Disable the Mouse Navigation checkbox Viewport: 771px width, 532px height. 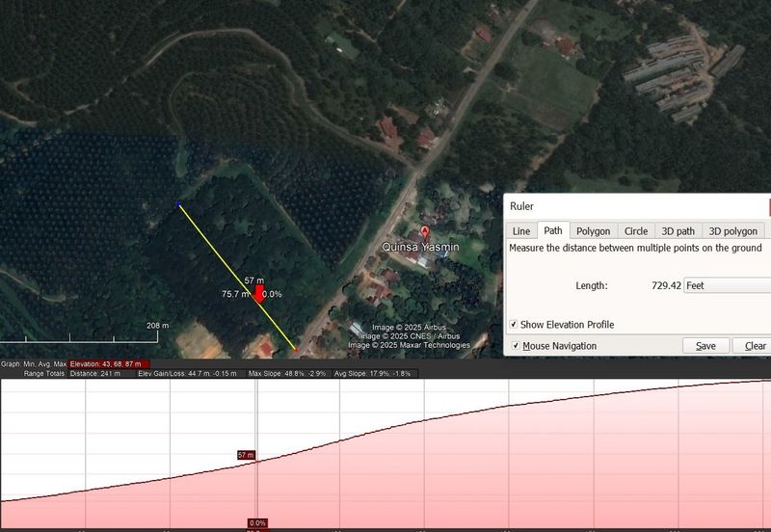pos(517,346)
